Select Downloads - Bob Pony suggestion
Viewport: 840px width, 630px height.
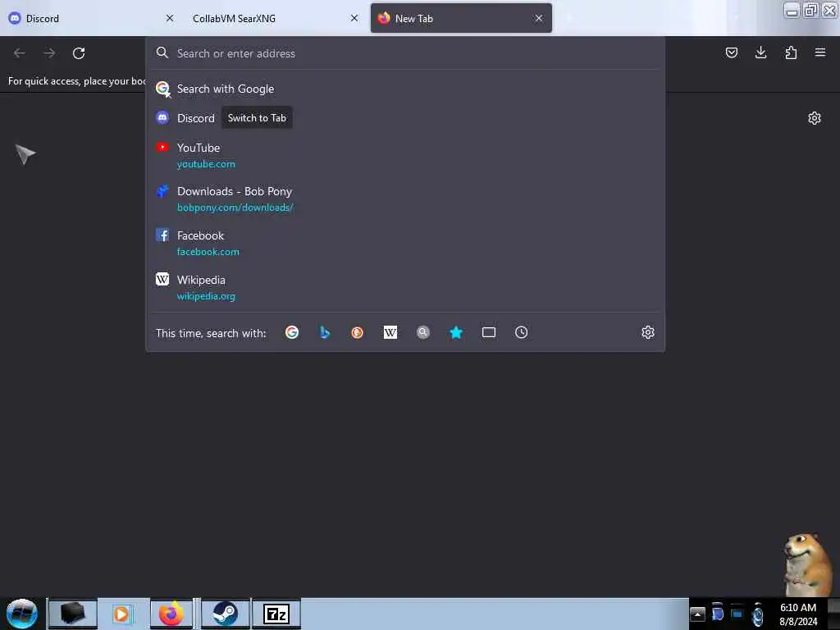pos(405,199)
